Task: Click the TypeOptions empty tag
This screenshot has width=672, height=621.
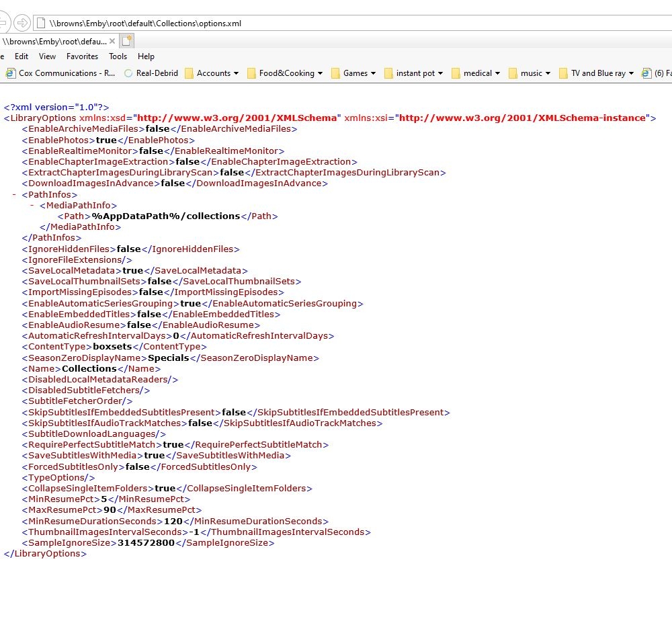Action: 58,477
